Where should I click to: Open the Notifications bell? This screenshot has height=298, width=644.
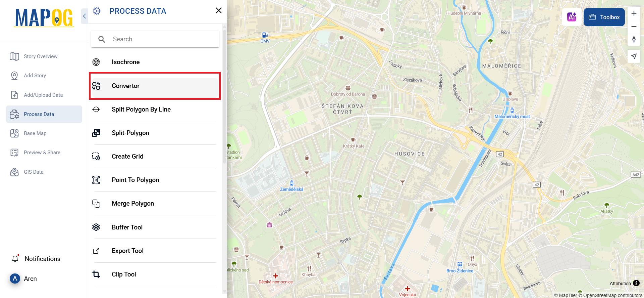[15, 259]
